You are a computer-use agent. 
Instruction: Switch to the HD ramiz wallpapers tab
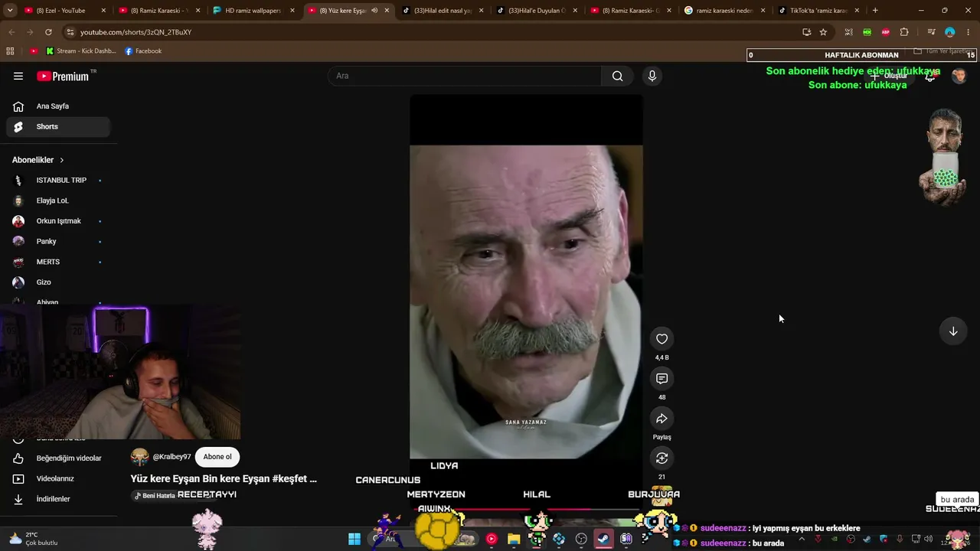(253, 11)
